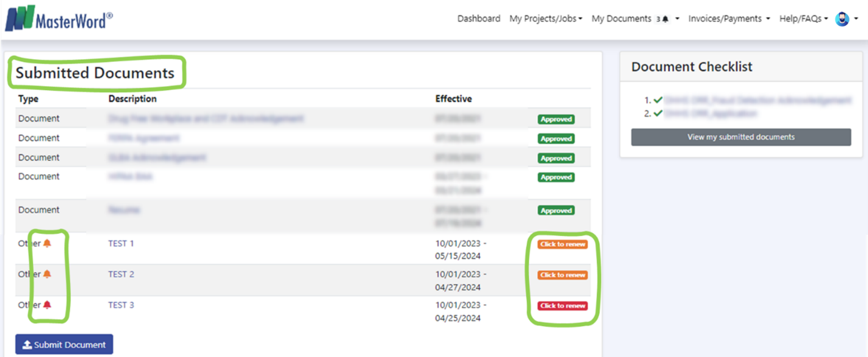This screenshot has width=868, height=357.
Task: Click View my submitted documents button
Action: (x=741, y=137)
